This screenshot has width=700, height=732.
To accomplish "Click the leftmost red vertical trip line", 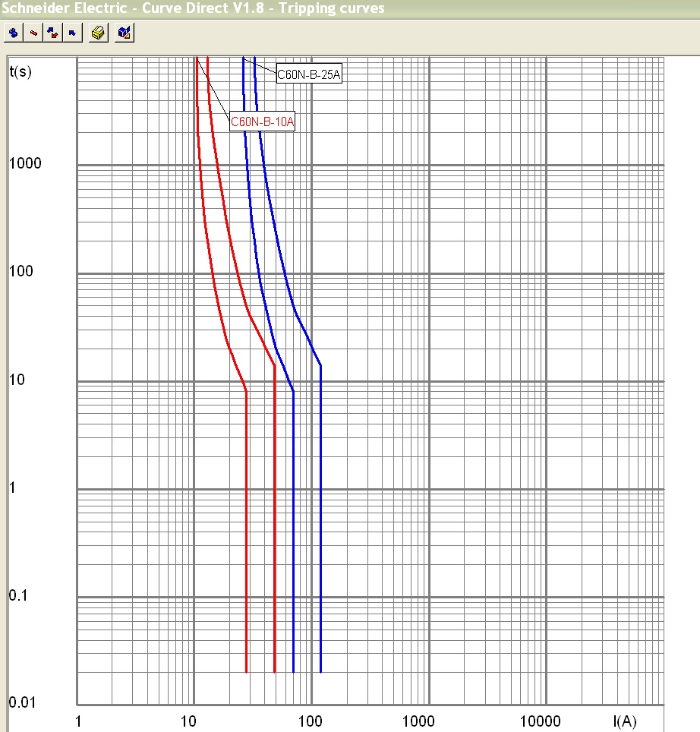I will click(247, 532).
